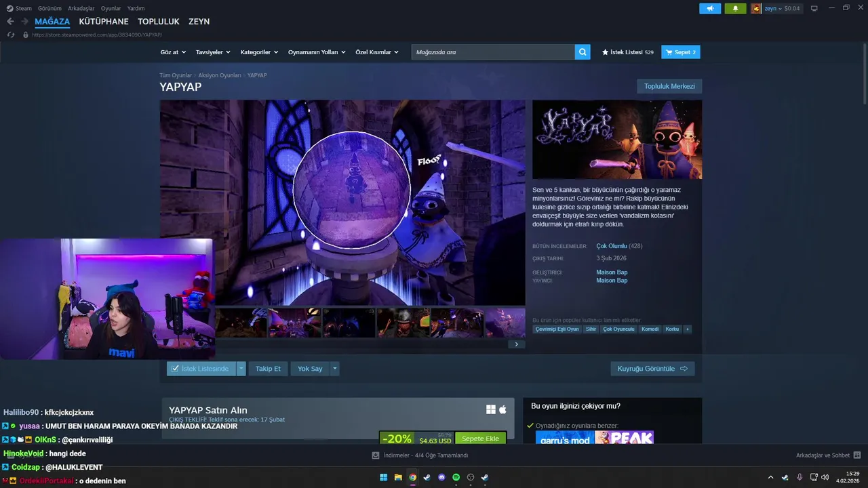Switch to the MAĞAZA tab
This screenshot has height=488, width=868.
[52, 22]
